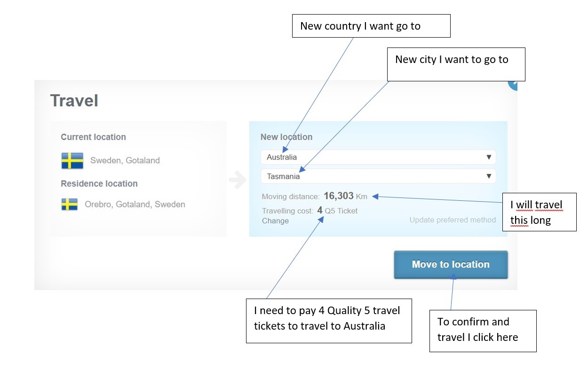Click the Sweden flag under Residence location
Screen dimensions: 588x371
pos(70,205)
